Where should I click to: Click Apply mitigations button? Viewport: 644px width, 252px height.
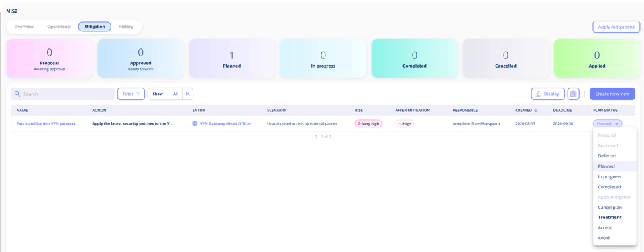(x=616, y=27)
